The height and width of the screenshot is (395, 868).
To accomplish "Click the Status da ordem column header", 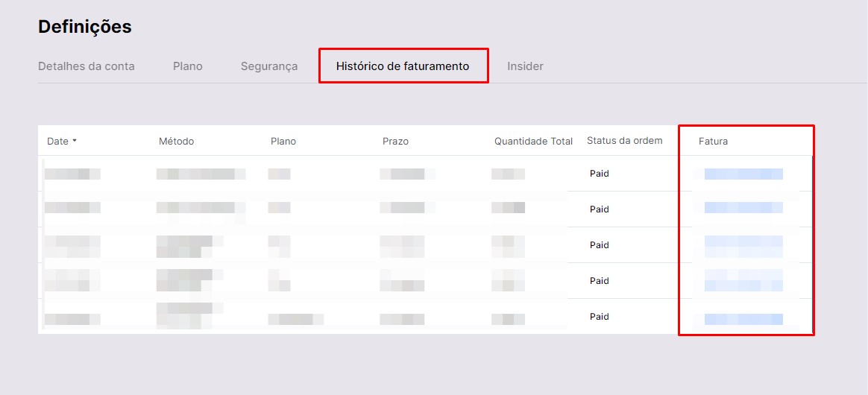I will click(624, 141).
